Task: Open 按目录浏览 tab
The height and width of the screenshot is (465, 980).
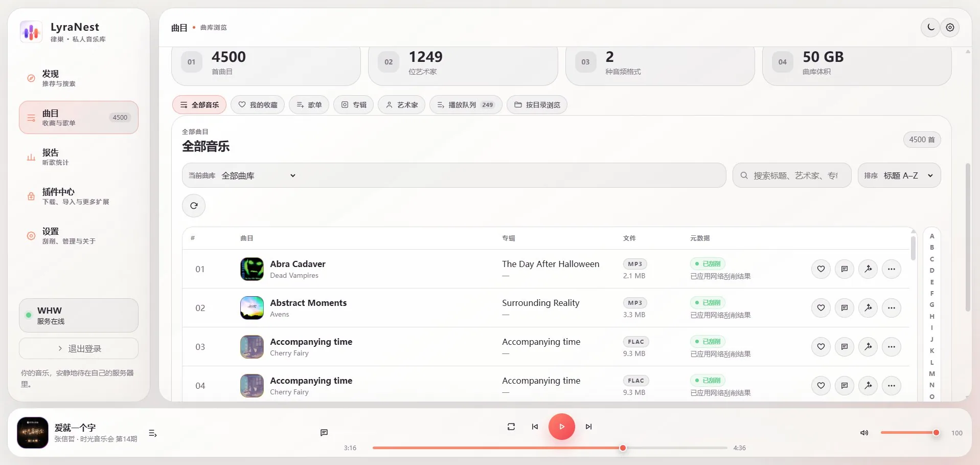Action: tap(537, 105)
